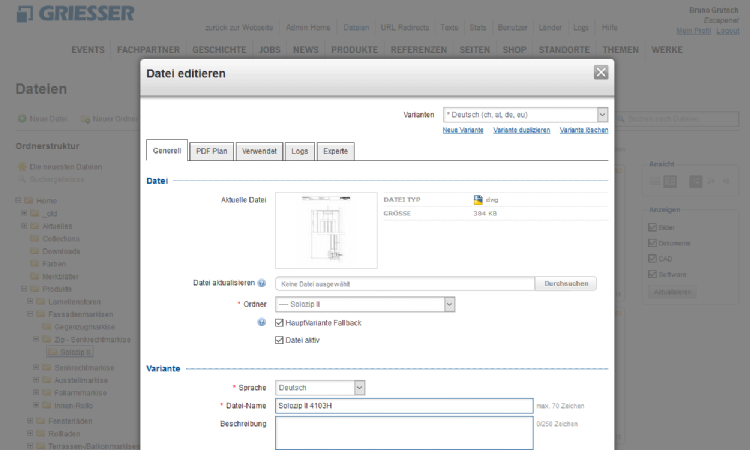Open the Varianten dropdown
This screenshot has width=750, height=450.
pyautogui.click(x=526, y=115)
